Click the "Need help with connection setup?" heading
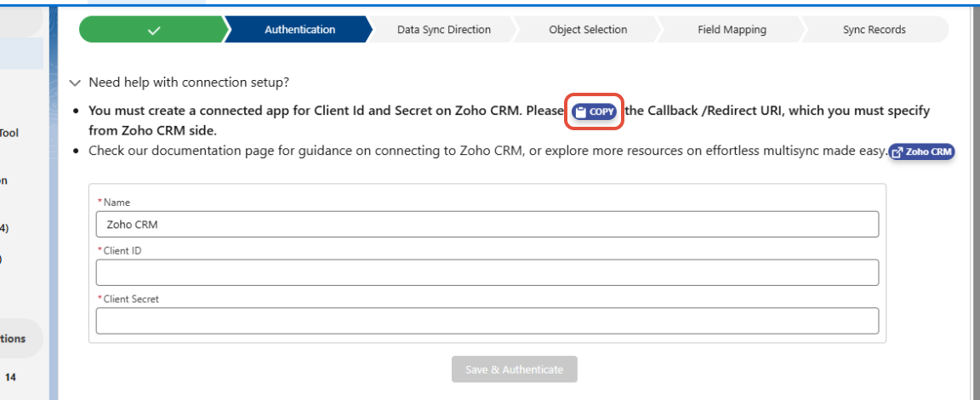 [189, 83]
